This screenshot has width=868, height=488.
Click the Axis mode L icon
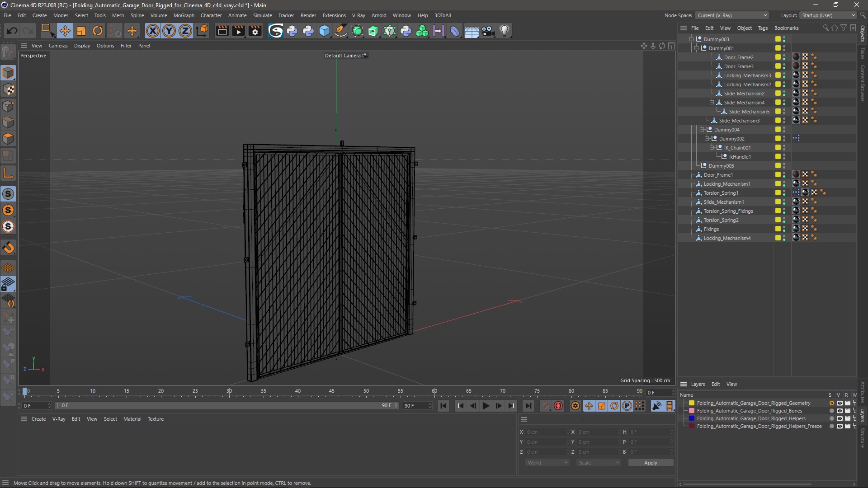point(8,173)
